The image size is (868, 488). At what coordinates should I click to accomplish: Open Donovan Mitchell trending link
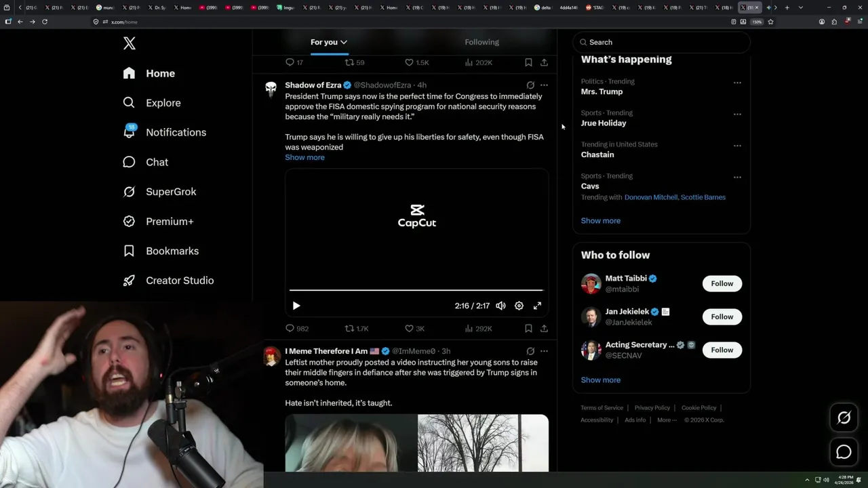[x=650, y=197]
